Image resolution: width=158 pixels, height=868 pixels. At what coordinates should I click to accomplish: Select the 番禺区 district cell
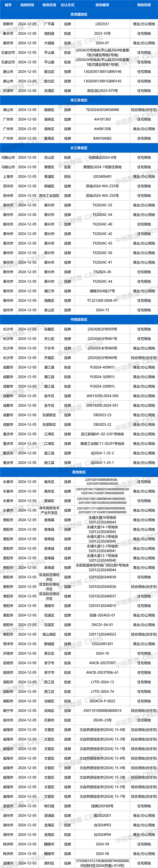tap(49, 138)
